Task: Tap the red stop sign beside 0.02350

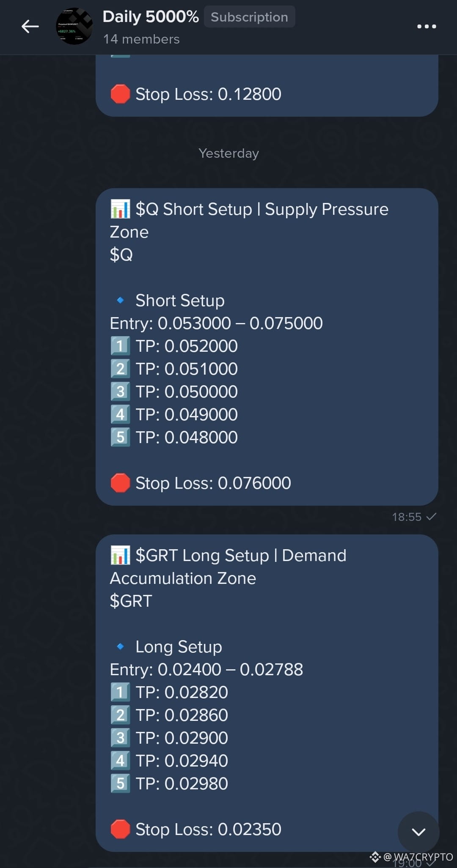Action: (x=120, y=829)
